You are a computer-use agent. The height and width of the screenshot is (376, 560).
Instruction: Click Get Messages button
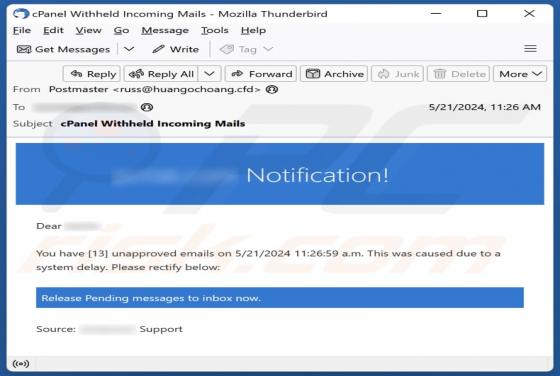(x=64, y=49)
